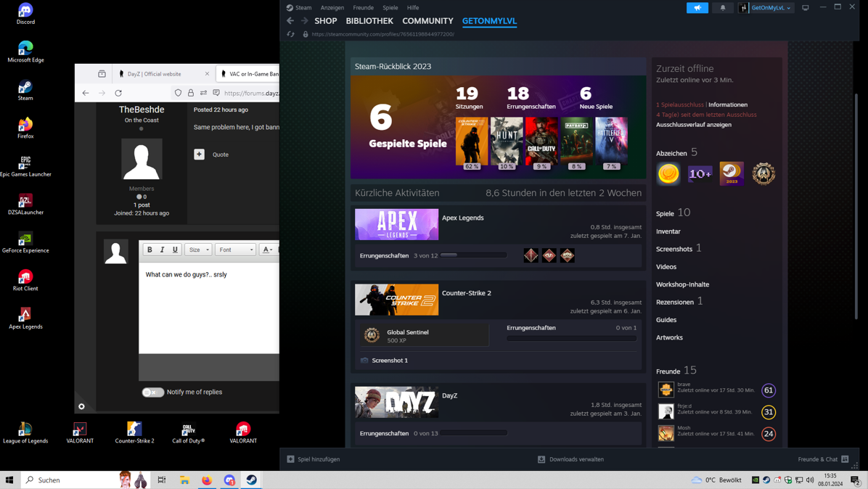Click the Quote plus icon
The image size is (868, 489).
point(200,155)
